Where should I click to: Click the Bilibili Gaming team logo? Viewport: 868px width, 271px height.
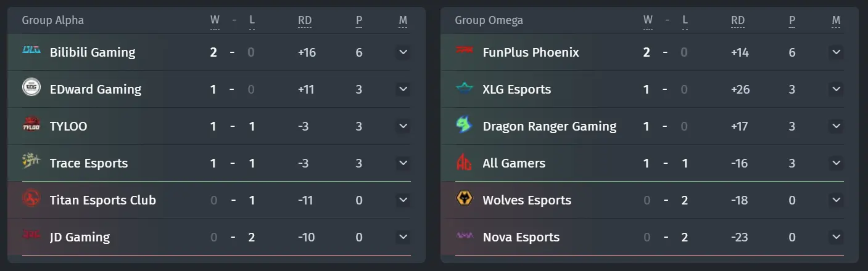[x=31, y=51]
